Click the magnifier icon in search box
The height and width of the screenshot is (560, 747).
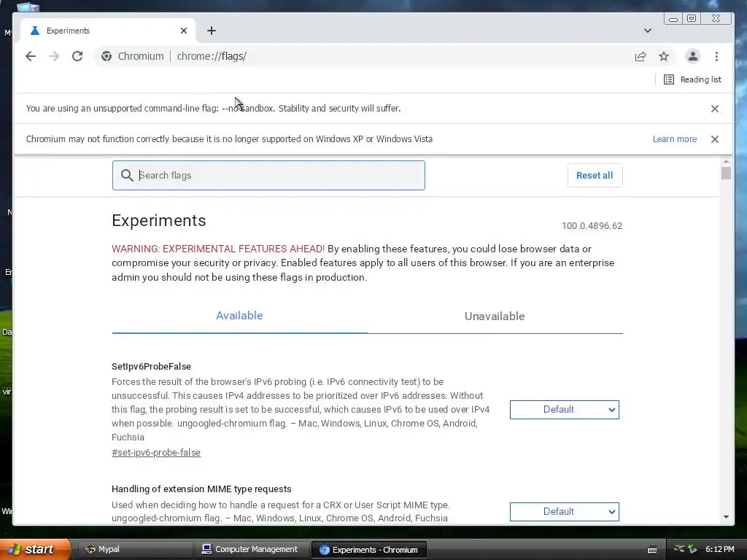[127, 175]
